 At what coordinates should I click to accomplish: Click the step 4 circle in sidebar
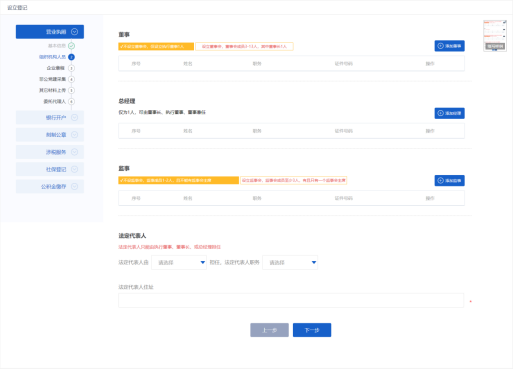click(x=71, y=79)
